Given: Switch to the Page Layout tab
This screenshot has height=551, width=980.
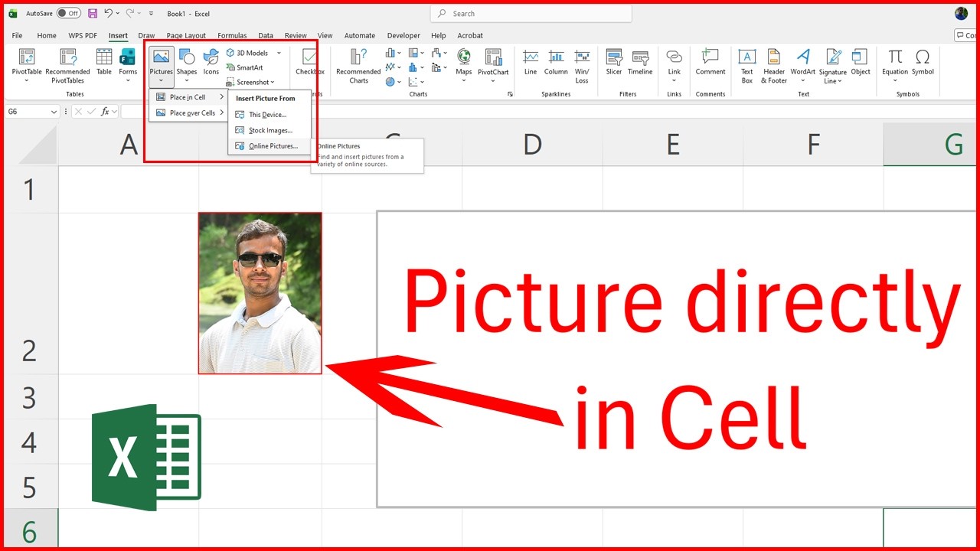Looking at the screenshot, I should [186, 35].
